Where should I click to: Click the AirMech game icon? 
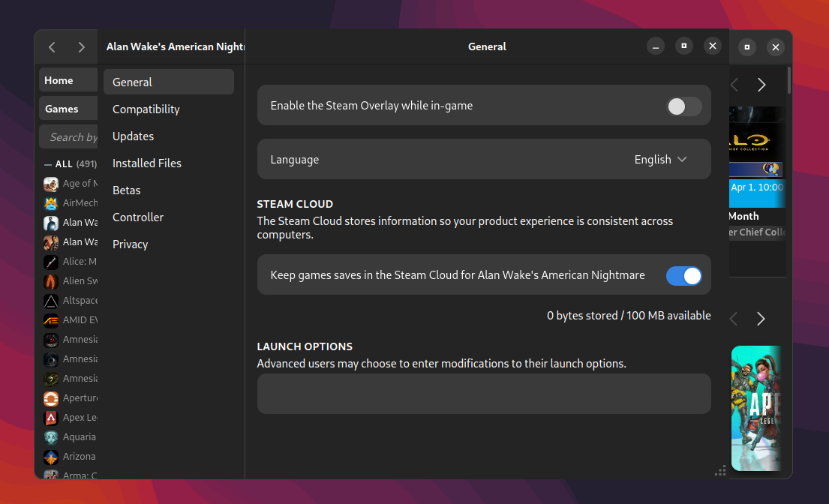click(51, 203)
